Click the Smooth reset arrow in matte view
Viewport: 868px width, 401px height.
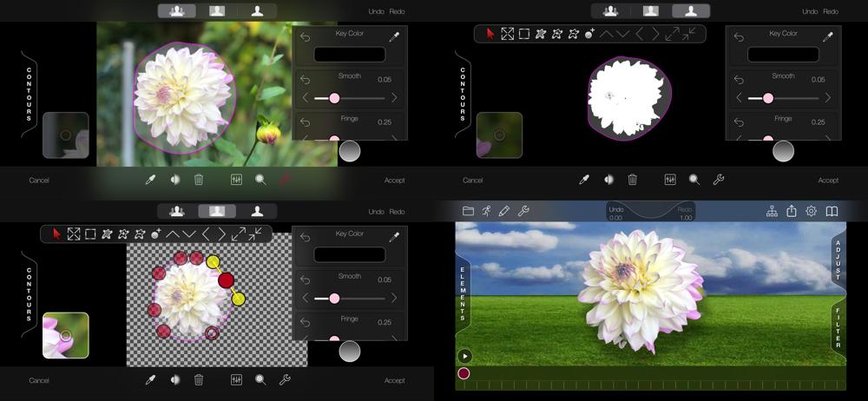pos(739,80)
